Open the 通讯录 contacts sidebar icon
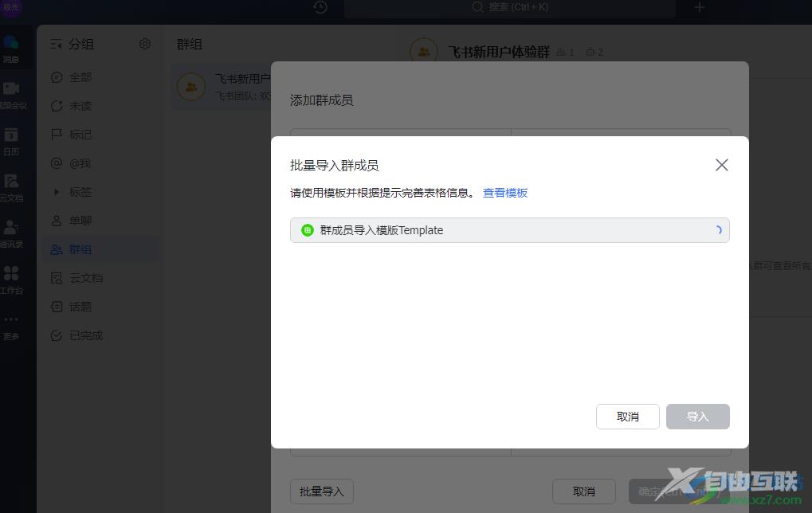Screen dimensions: 812x513 coord(11,233)
